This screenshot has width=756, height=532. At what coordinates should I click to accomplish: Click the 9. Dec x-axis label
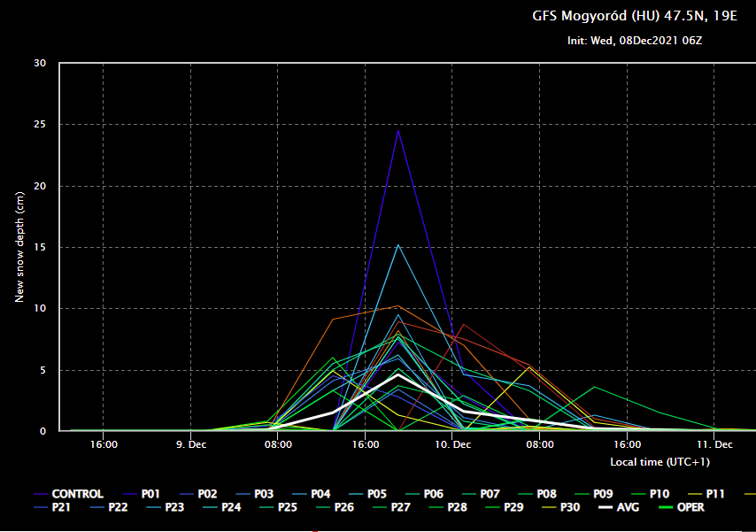[x=190, y=445]
